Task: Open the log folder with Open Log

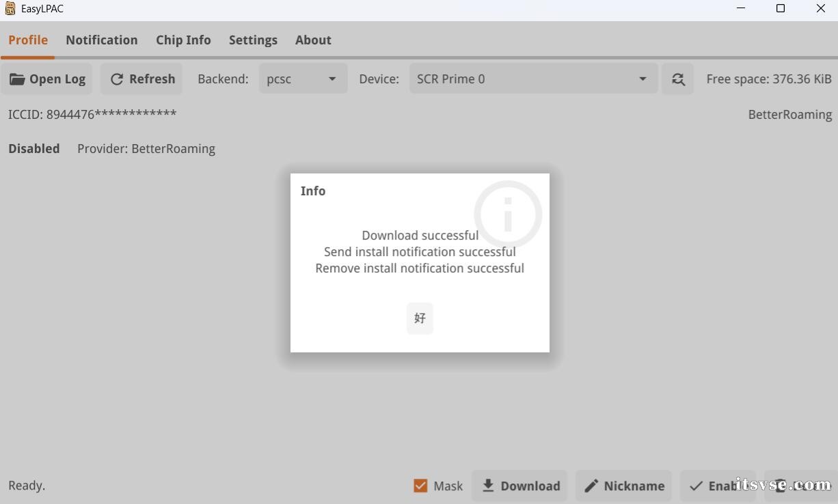Action: tap(47, 79)
